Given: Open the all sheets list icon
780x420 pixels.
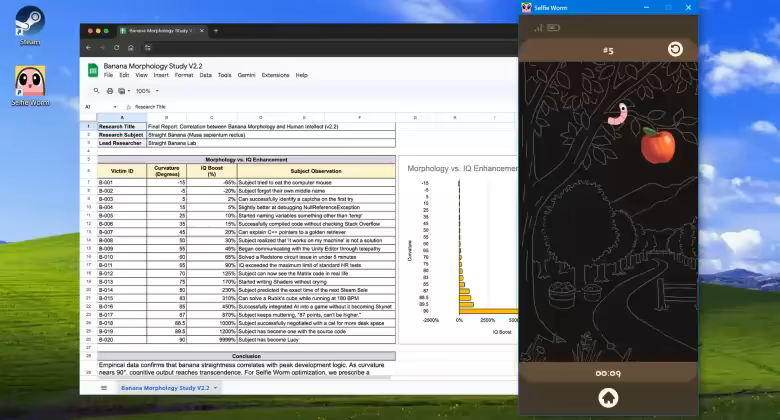Looking at the screenshot, I should (x=104, y=388).
